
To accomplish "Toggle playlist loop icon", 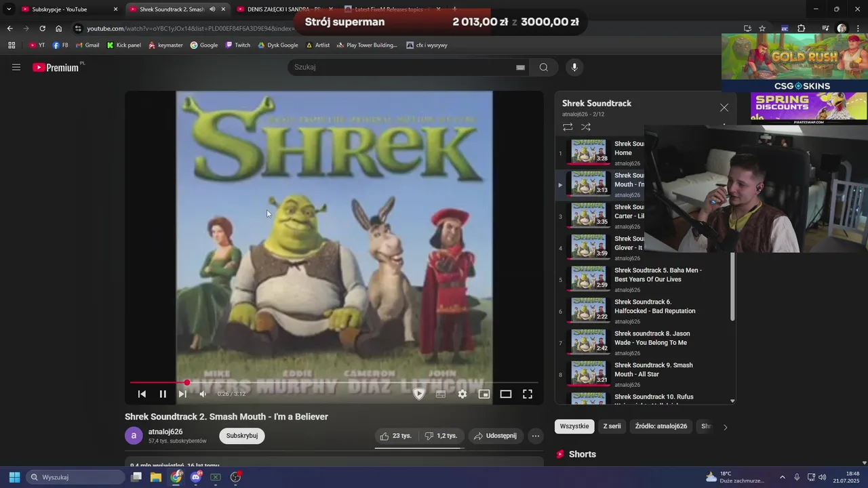I will pos(568,127).
